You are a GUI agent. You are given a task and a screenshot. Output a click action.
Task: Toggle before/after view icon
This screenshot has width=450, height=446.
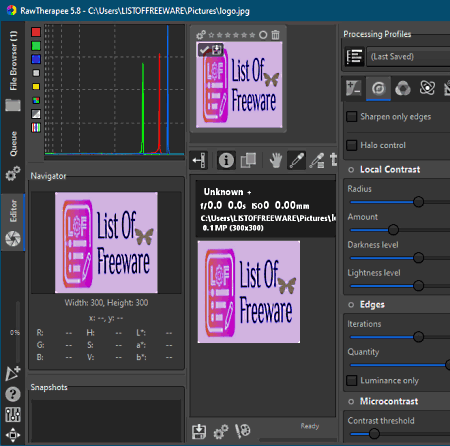(x=248, y=161)
